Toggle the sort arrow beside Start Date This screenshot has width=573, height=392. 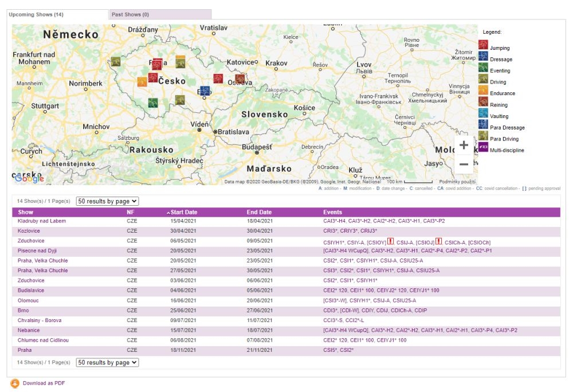pos(168,213)
